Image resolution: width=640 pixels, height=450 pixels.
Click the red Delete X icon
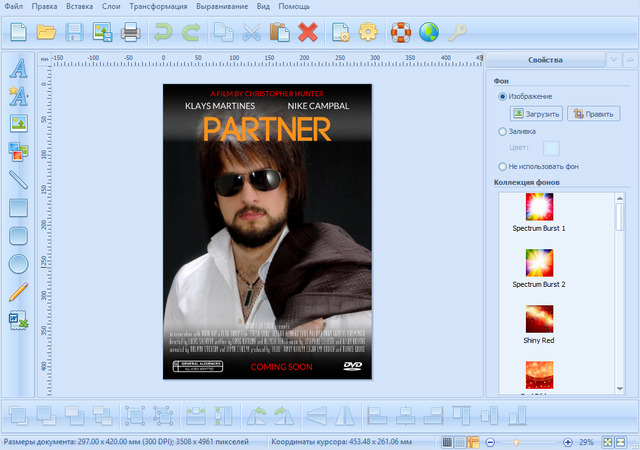tap(308, 32)
